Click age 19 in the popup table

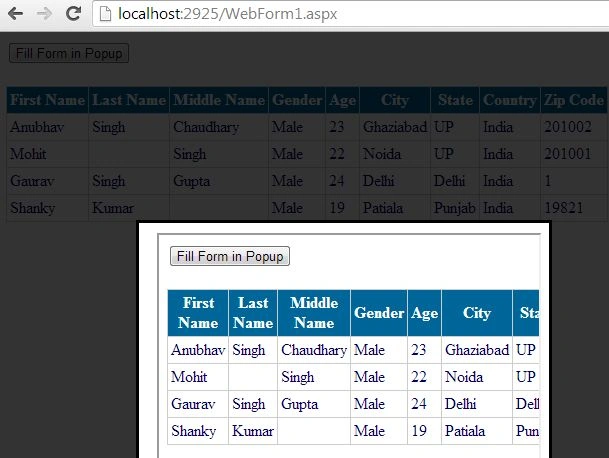[419, 431]
